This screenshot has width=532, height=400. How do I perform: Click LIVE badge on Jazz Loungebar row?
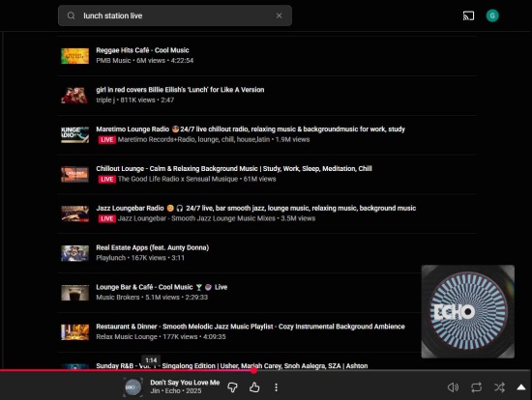coord(106,218)
